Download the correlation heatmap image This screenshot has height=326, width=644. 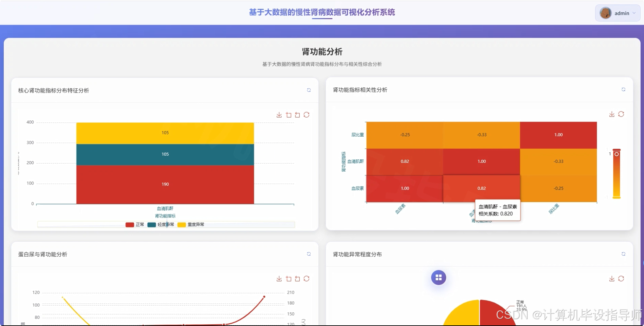(612, 114)
